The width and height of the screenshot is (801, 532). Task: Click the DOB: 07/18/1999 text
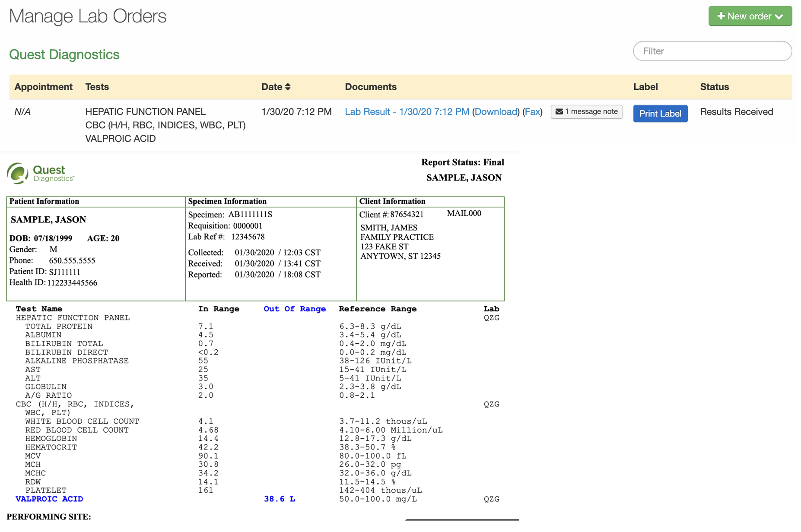41,238
